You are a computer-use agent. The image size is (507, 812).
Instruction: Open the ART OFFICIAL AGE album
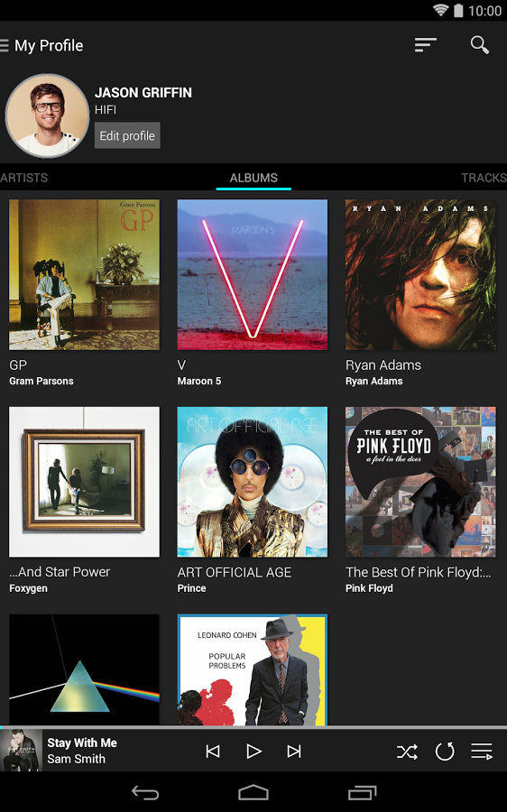253,482
